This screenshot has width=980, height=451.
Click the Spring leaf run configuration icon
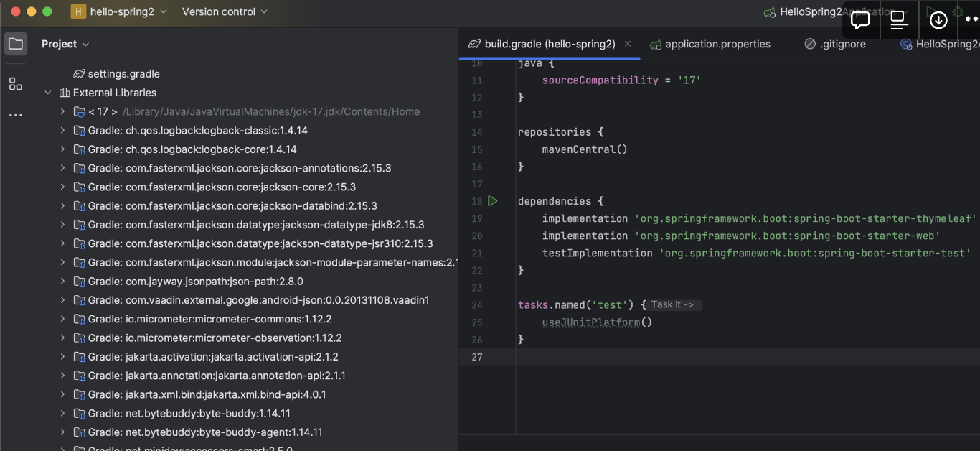pos(770,11)
